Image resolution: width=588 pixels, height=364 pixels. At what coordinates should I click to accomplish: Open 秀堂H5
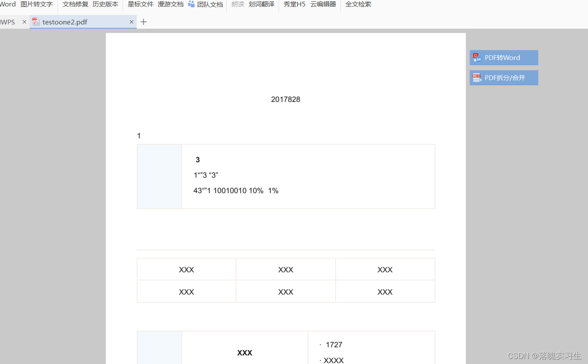point(294,4)
